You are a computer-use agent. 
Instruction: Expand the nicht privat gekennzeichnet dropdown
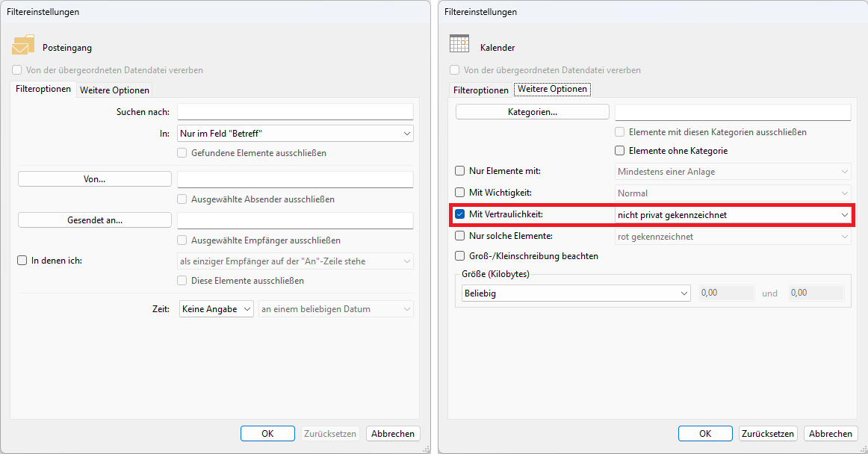tap(732, 215)
